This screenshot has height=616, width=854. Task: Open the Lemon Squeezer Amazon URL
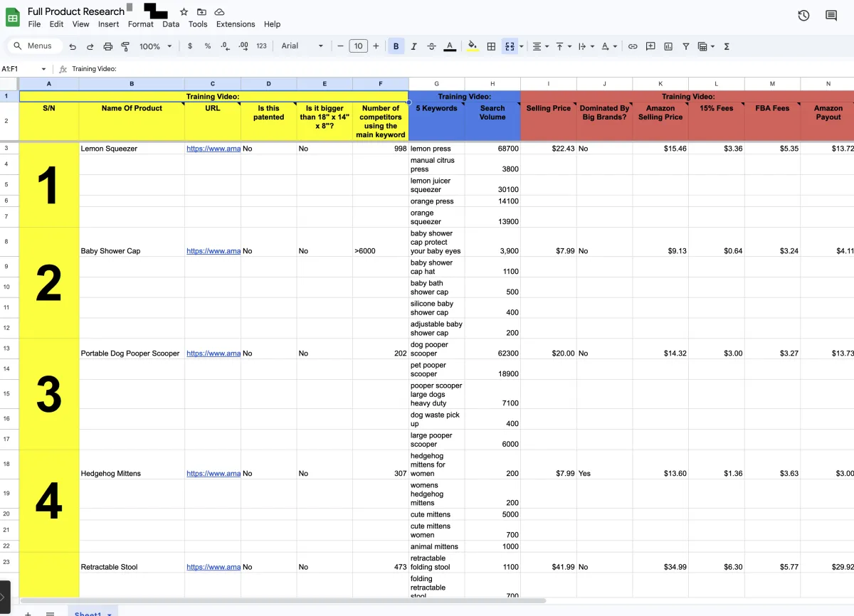click(213, 149)
